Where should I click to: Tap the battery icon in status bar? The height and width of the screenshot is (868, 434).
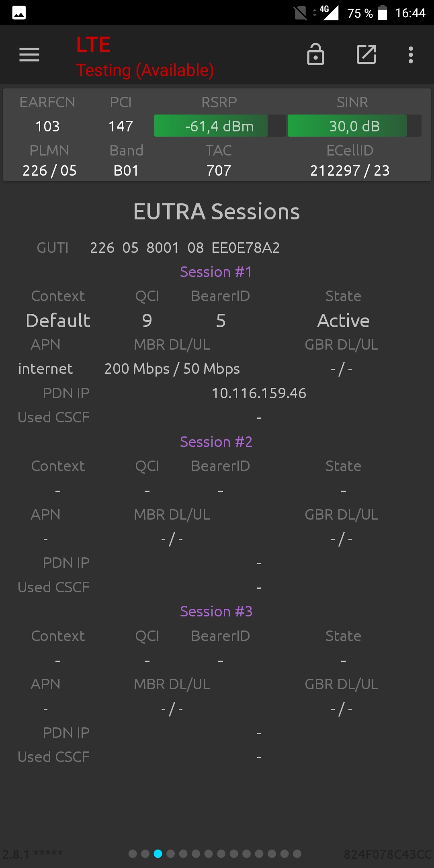pos(383,13)
